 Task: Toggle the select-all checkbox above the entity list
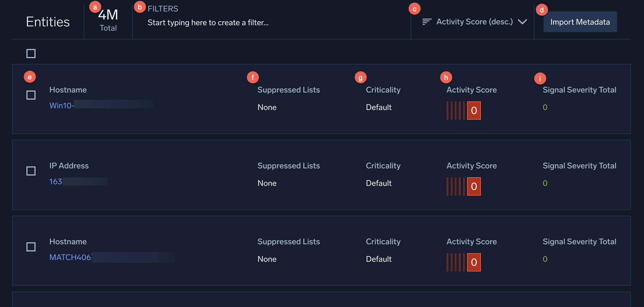click(x=31, y=53)
